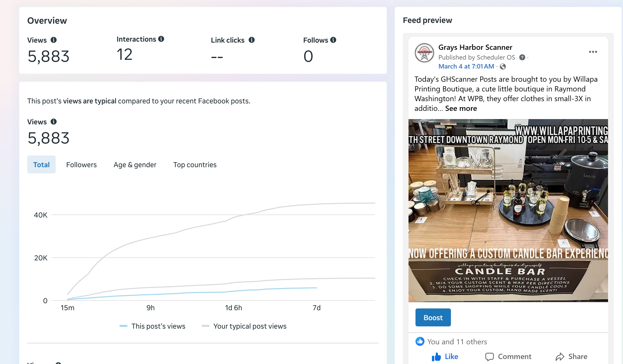Click question mark beside Scheduler OS
The height and width of the screenshot is (364, 623).
tap(522, 57)
